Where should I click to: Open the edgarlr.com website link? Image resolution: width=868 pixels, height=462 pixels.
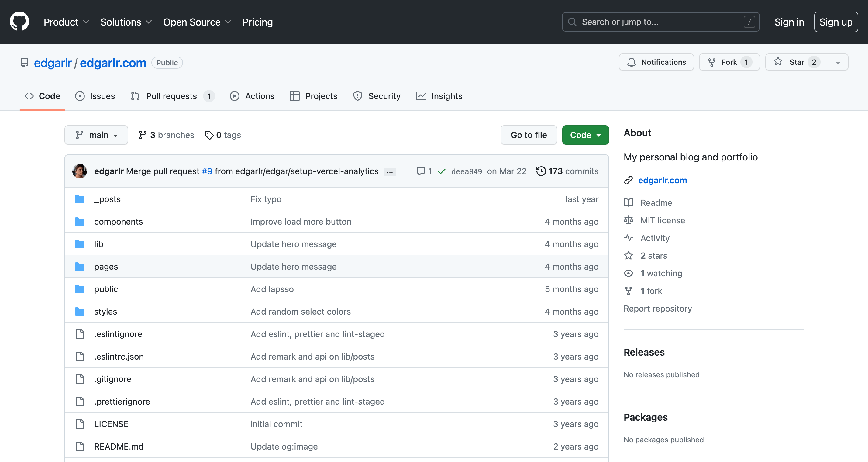point(662,180)
